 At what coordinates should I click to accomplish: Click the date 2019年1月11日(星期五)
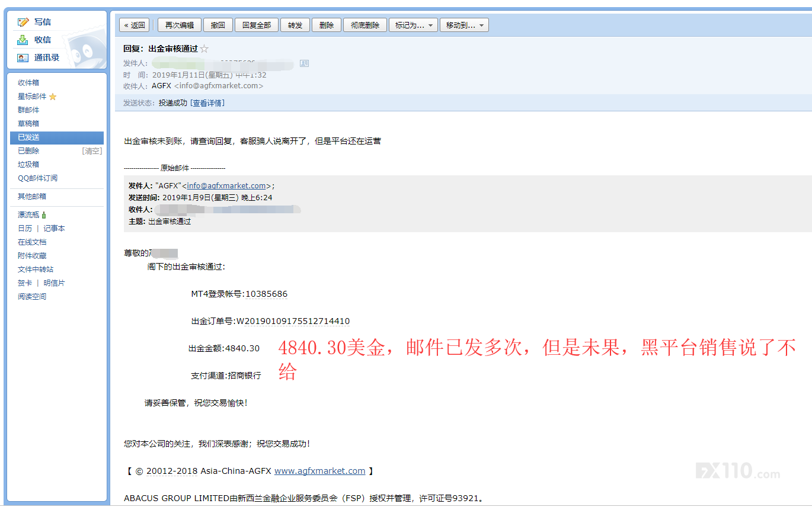pos(193,75)
